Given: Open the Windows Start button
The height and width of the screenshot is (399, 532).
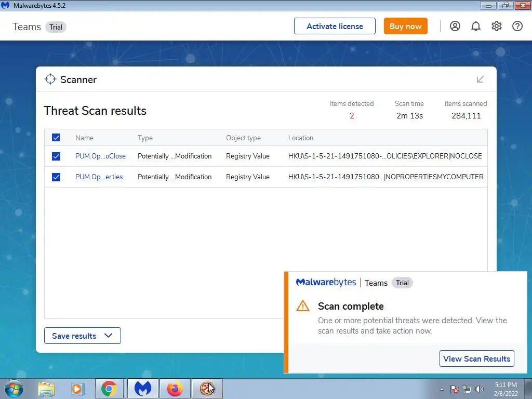Looking at the screenshot, I should click(x=14, y=389).
